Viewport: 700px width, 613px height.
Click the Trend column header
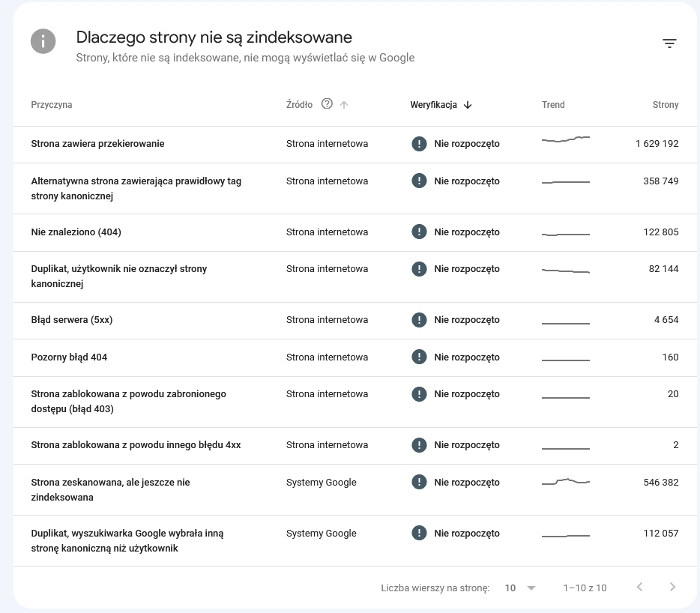(553, 104)
